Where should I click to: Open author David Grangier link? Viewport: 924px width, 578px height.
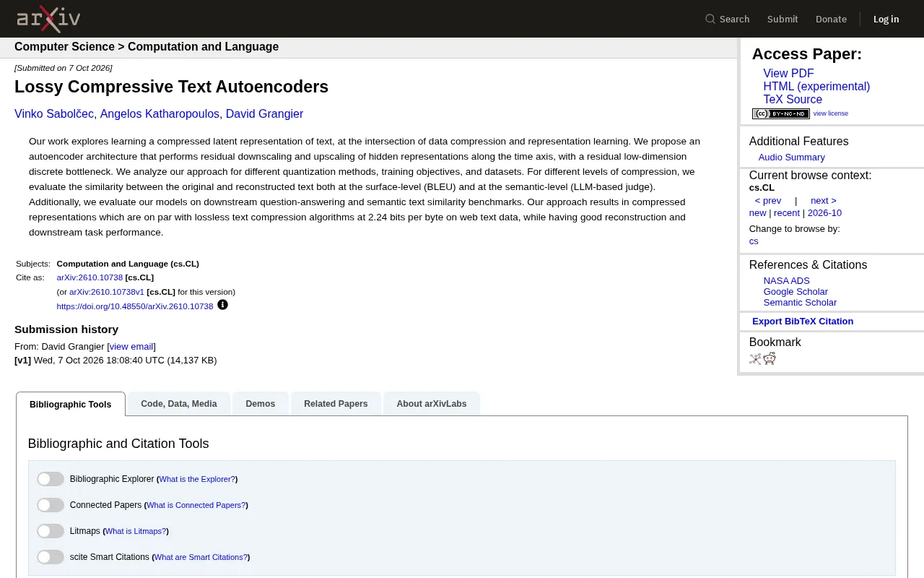[264, 114]
